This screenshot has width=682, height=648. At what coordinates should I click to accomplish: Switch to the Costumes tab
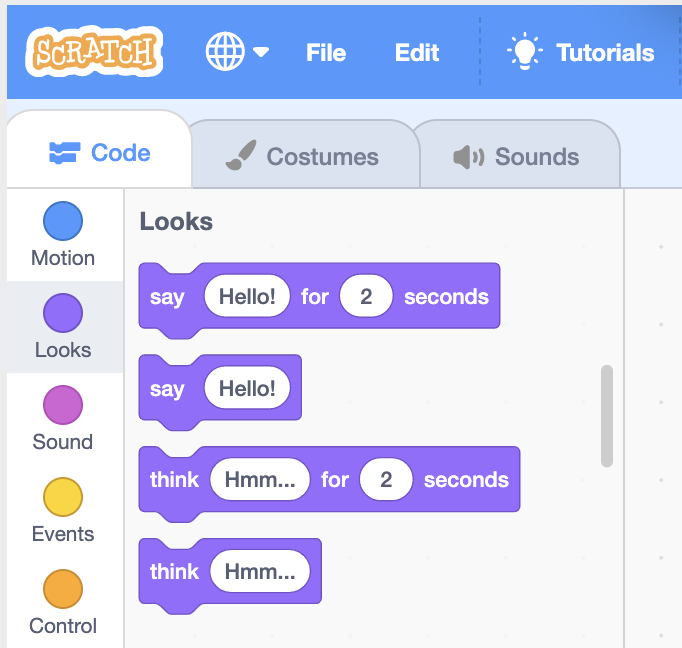click(305, 154)
